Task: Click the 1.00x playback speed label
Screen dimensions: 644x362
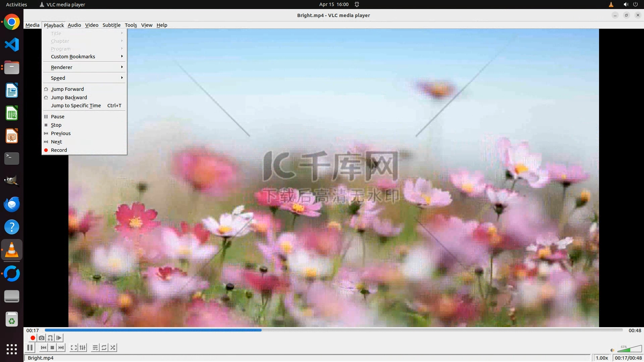Action: pos(602,358)
